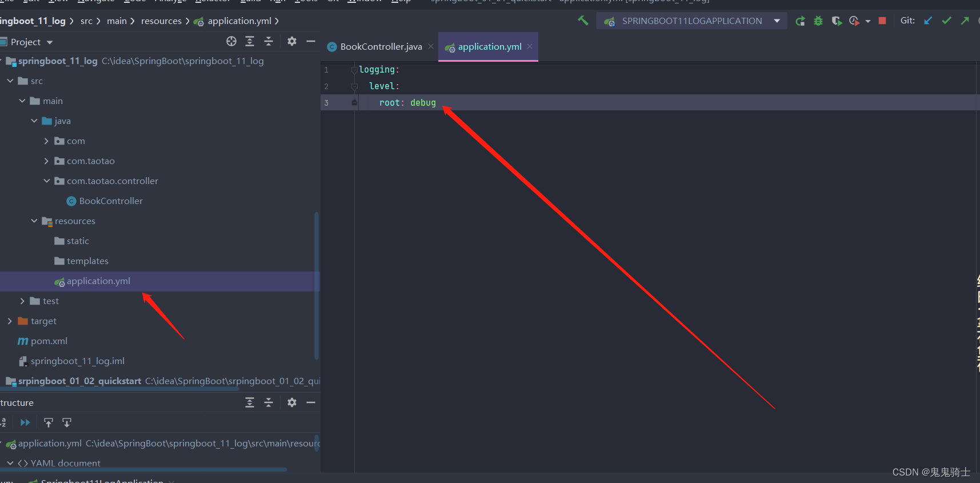Collapse all in Structure panel
980x483 pixels.
point(269,402)
